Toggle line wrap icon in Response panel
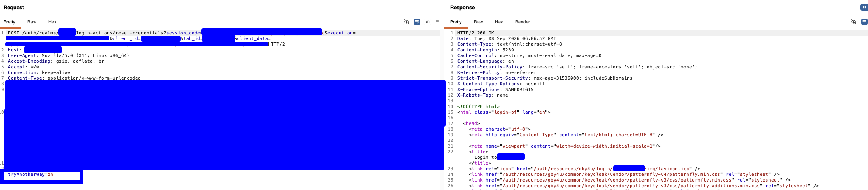The height and width of the screenshot is (190, 868). click(864, 22)
